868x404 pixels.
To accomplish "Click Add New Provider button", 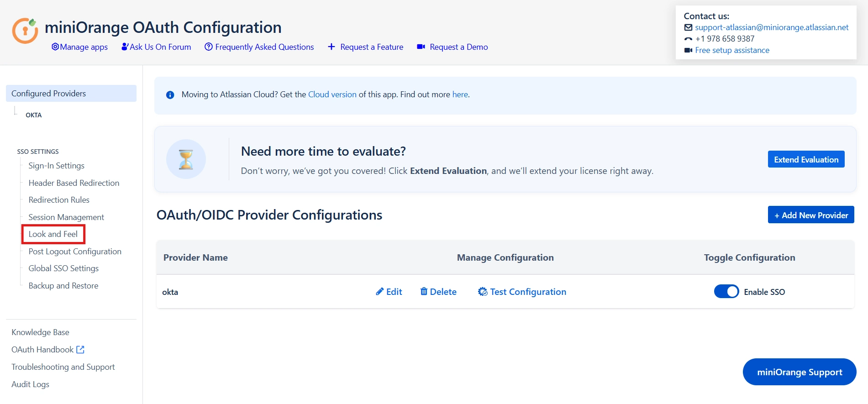I will click(x=811, y=215).
